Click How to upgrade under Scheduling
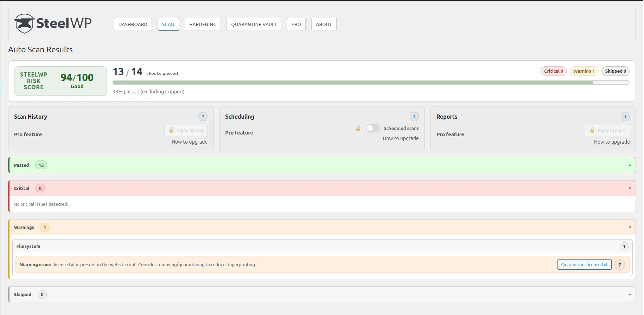The height and width of the screenshot is (315, 644). [401, 138]
